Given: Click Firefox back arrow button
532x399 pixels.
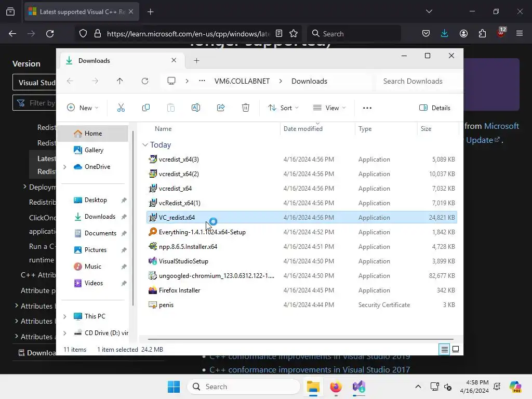Looking at the screenshot, I should pyautogui.click(x=12, y=34).
